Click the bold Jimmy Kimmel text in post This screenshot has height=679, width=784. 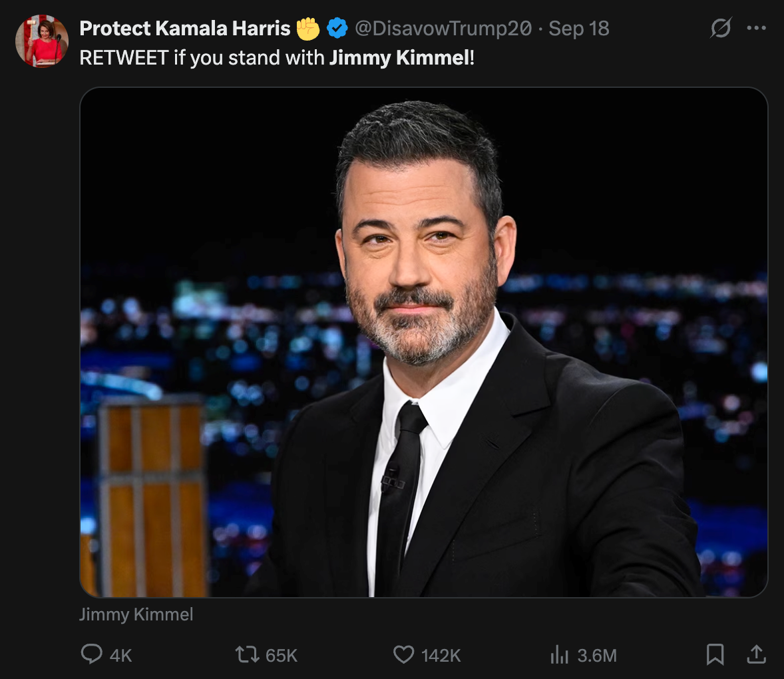click(399, 58)
